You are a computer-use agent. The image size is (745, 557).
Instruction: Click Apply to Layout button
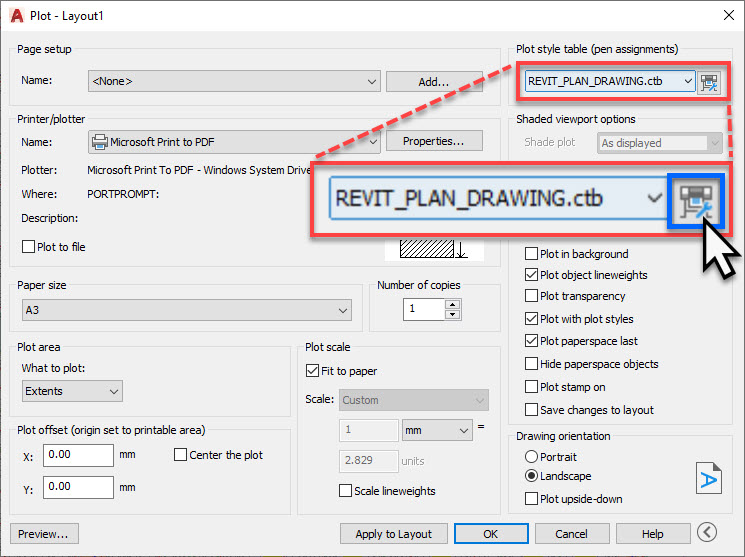(x=394, y=534)
